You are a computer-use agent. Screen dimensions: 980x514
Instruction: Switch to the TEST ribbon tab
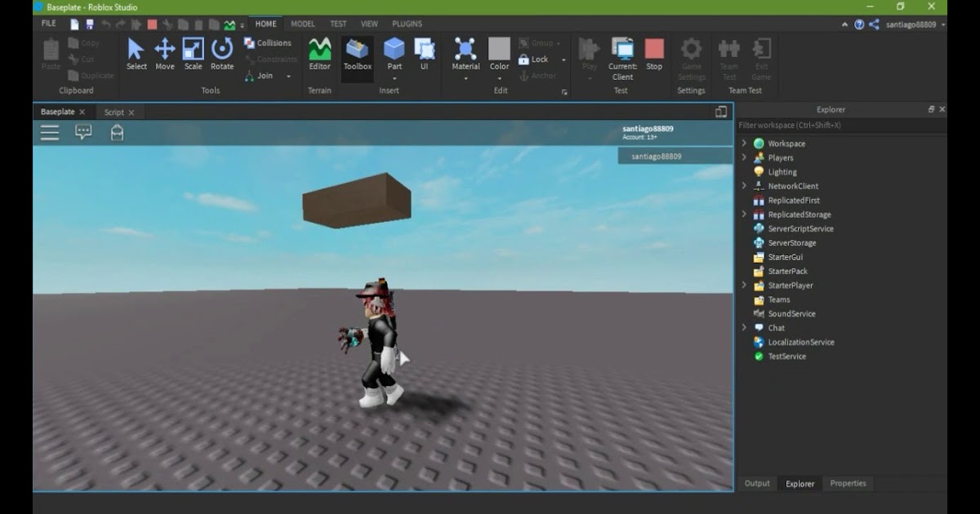pyautogui.click(x=338, y=24)
